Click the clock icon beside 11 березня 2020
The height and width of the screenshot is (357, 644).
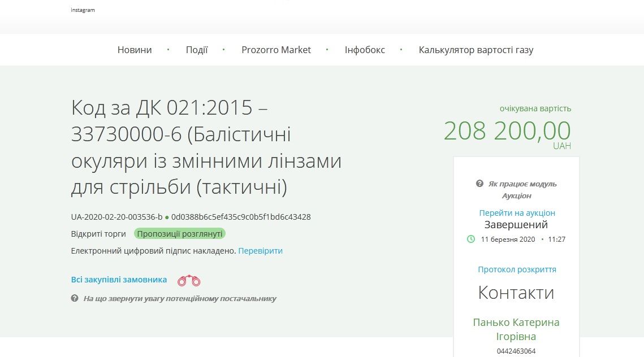(470, 239)
